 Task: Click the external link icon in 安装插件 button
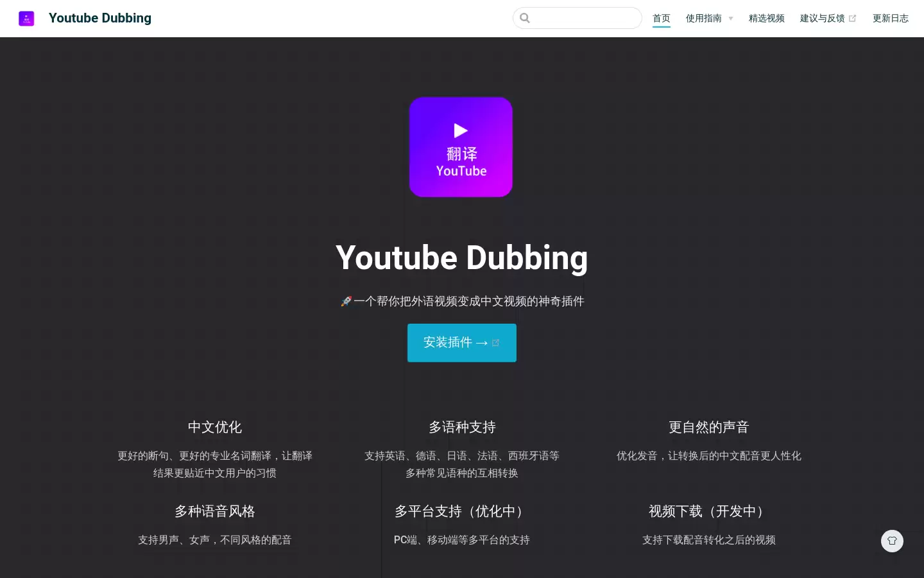pos(495,343)
